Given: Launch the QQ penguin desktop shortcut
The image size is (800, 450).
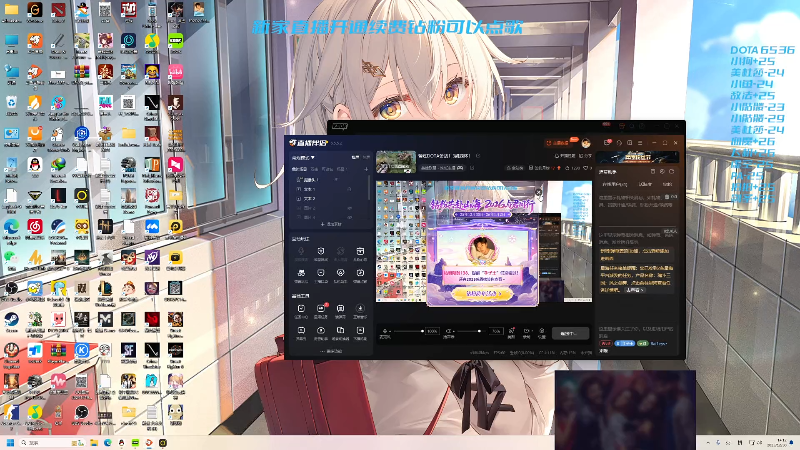Looking at the screenshot, I should [35, 164].
